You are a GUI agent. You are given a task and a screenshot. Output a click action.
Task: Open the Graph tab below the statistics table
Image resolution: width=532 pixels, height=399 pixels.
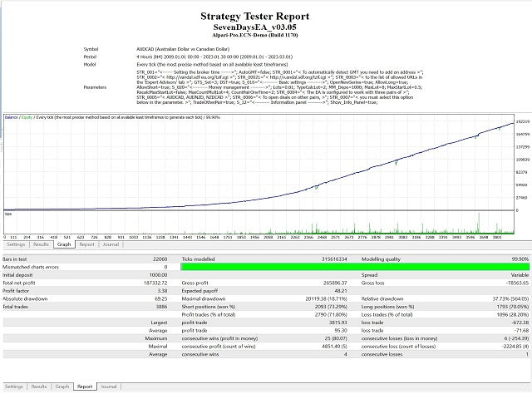click(x=63, y=387)
